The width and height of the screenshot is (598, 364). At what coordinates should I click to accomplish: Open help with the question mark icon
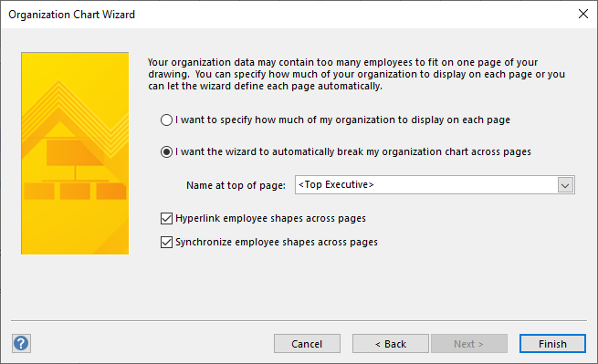[21, 343]
